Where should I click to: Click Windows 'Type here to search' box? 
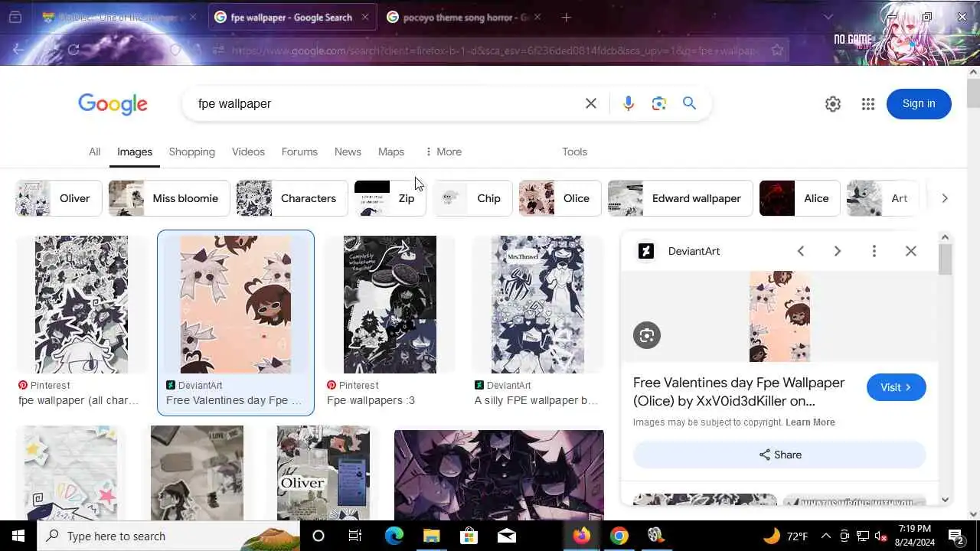pyautogui.click(x=168, y=536)
